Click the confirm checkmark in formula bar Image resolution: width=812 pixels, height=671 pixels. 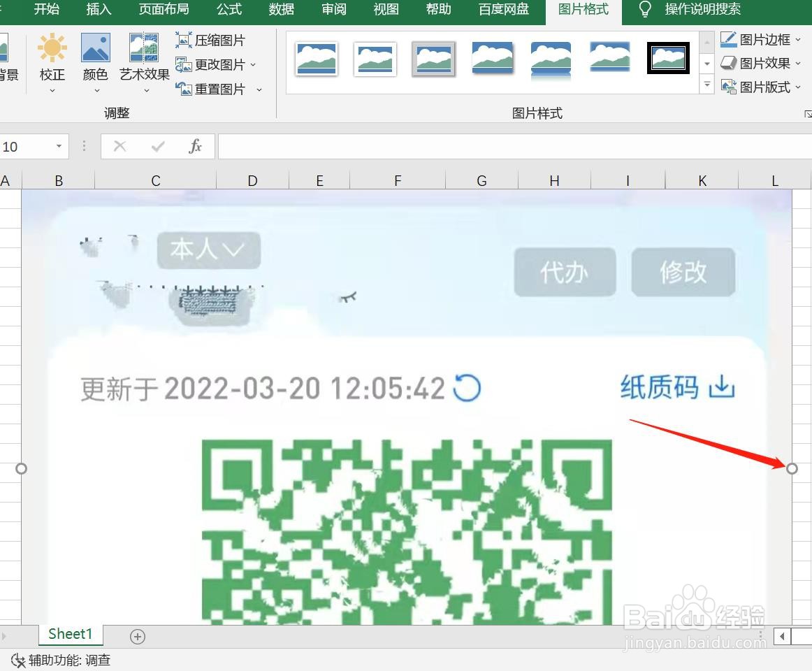point(158,146)
